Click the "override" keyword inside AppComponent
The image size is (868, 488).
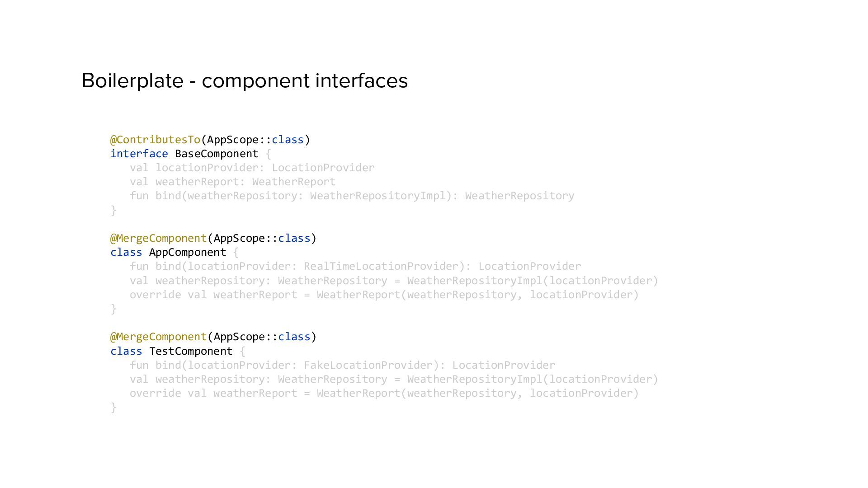tap(155, 295)
